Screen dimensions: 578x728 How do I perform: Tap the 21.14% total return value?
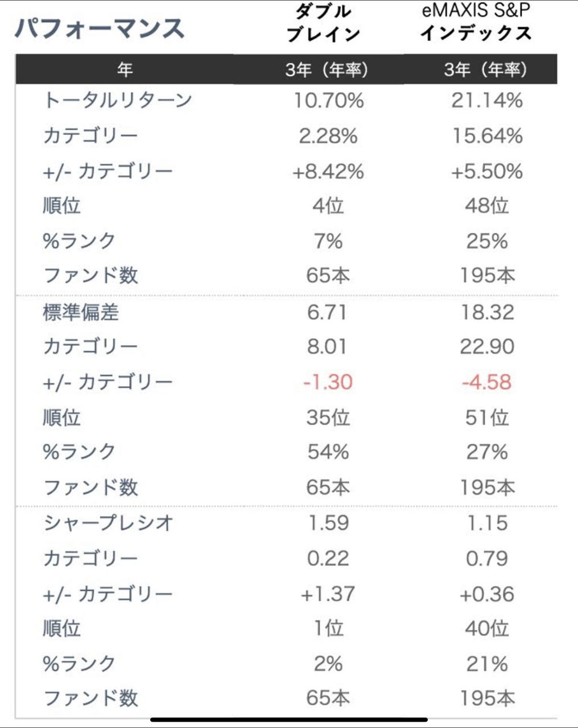[x=487, y=101]
